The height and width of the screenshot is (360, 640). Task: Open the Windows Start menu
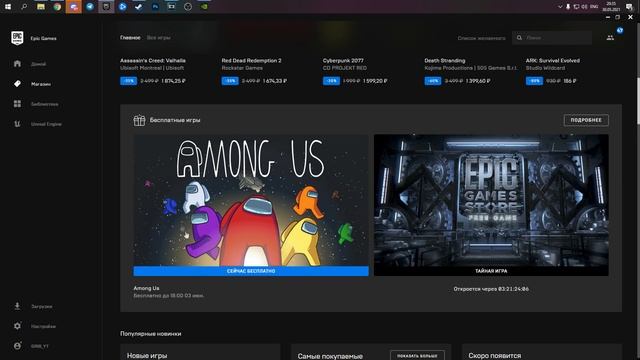[x=8, y=7]
